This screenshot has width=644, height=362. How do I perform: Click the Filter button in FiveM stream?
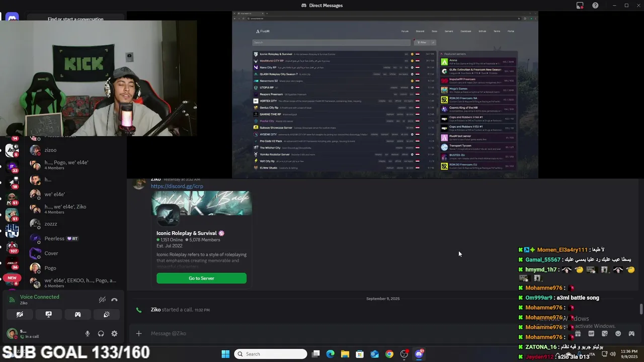tap(422, 42)
